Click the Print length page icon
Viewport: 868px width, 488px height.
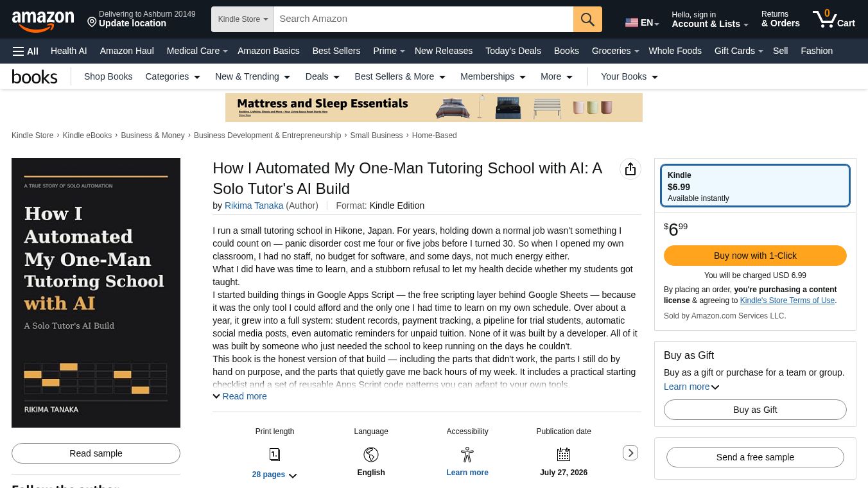click(275, 455)
